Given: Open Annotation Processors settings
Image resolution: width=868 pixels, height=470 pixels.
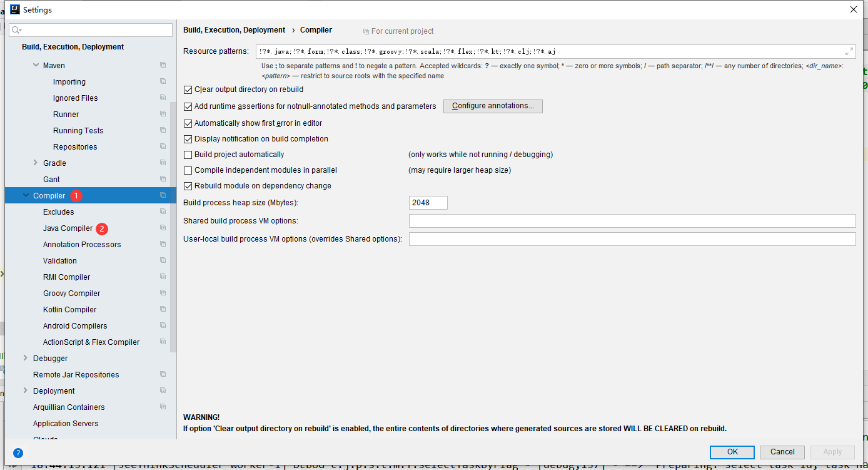Looking at the screenshot, I should [82, 245].
